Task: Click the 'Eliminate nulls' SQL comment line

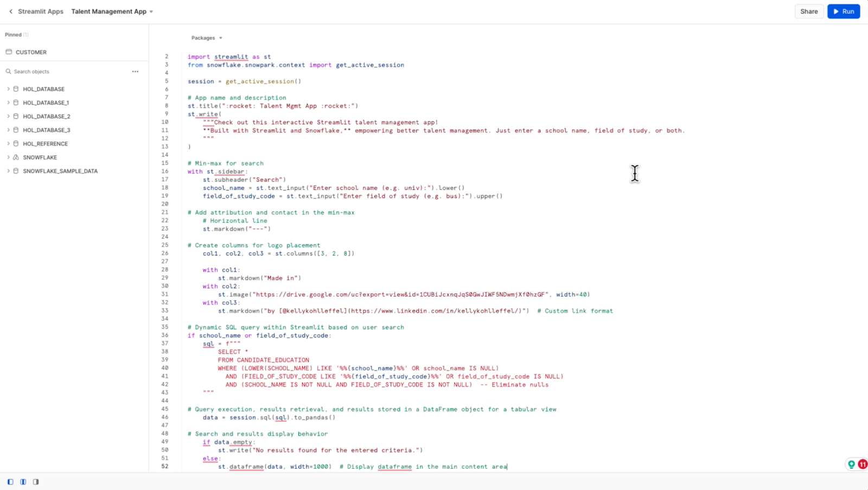Action: point(387,385)
